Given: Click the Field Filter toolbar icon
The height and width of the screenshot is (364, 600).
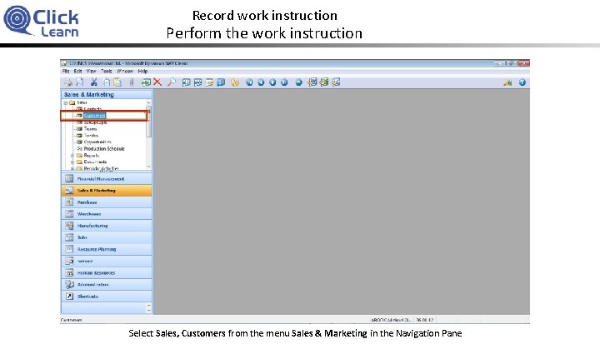Looking at the screenshot, I should [187, 82].
